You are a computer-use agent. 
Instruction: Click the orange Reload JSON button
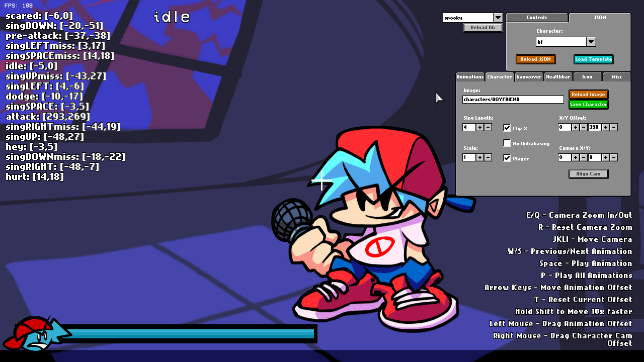[x=536, y=59]
